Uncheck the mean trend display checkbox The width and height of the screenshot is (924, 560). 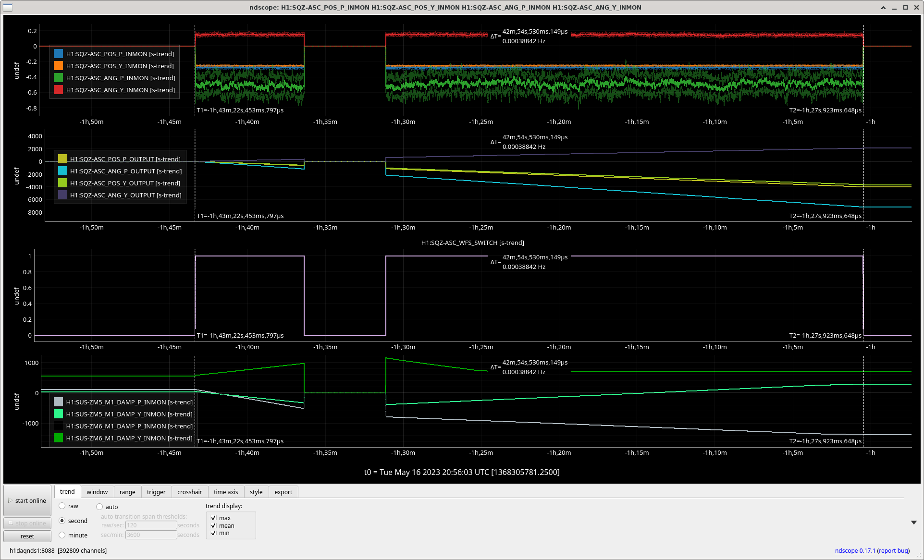pyautogui.click(x=213, y=525)
